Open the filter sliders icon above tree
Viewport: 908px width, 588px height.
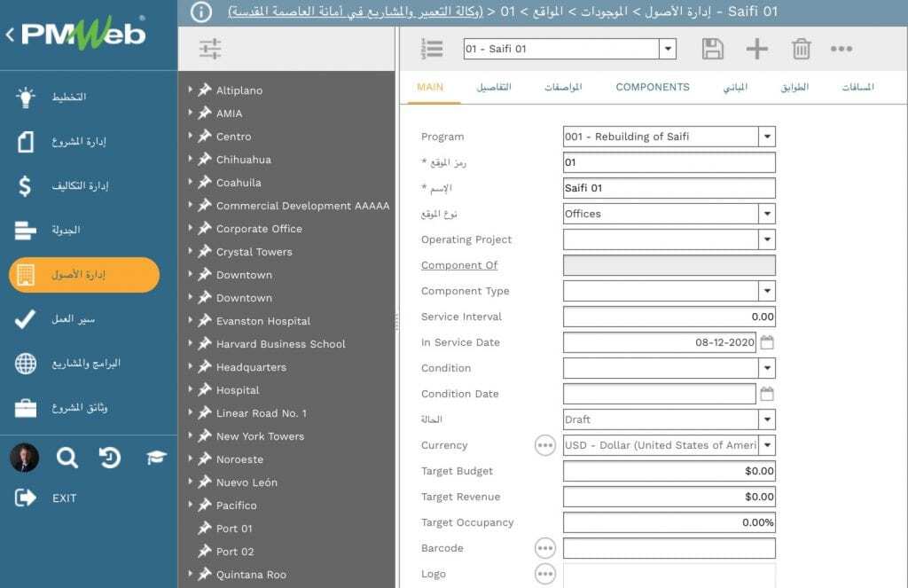pos(210,50)
